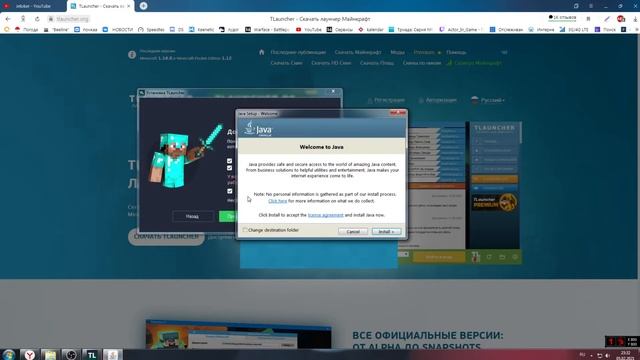This screenshot has width=640, height=360.
Task: Open Последние публикации menu item
Action: (298, 52)
